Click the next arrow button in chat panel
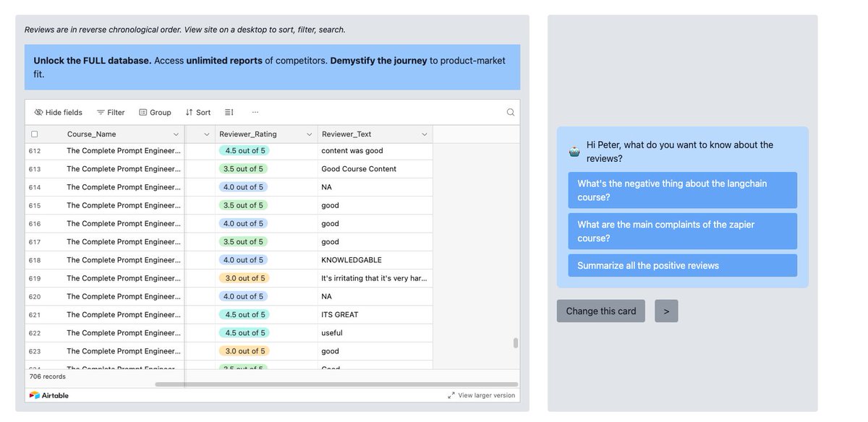868x422 pixels. 666,311
